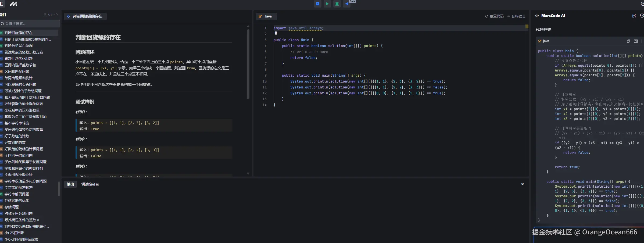Submit code with the paper plane icon
644x243 pixels.
347,4
